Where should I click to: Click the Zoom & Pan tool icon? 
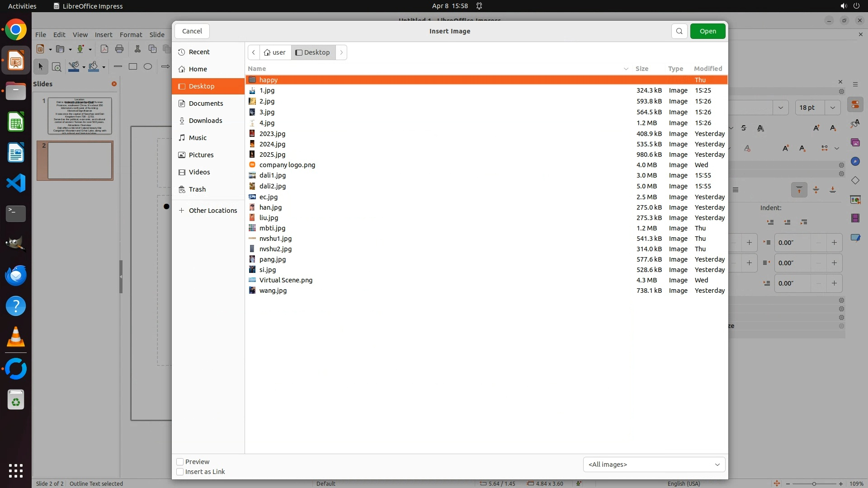[57, 67]
